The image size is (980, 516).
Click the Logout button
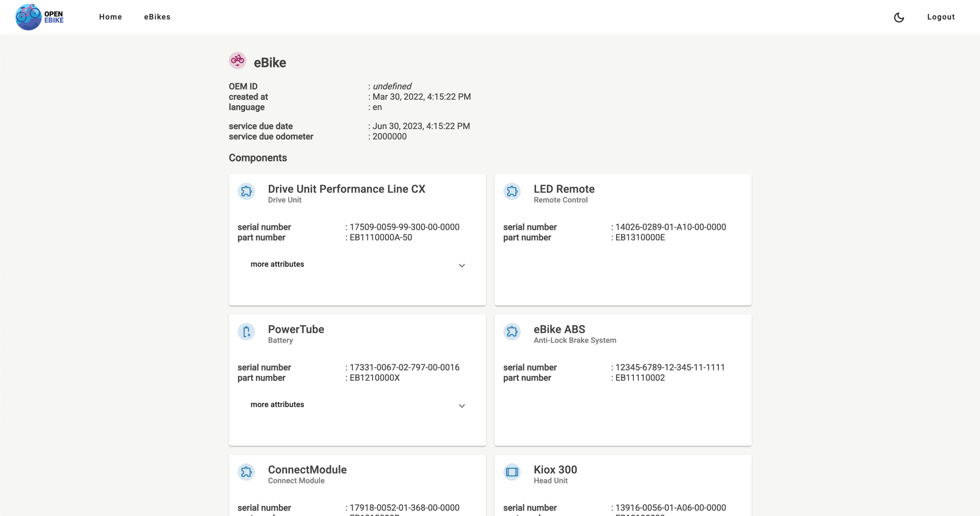[x=940, y=17]
